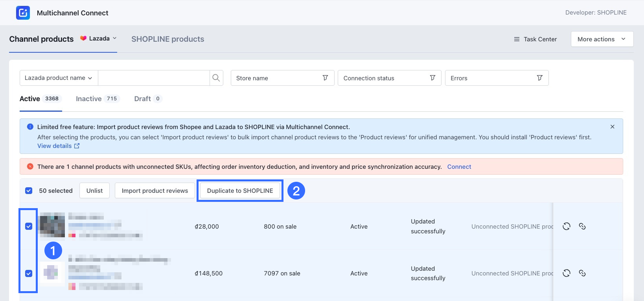Viewport: 644px width, 301px height.
Task: Click the product name search input field
Action: pos(153,78)
